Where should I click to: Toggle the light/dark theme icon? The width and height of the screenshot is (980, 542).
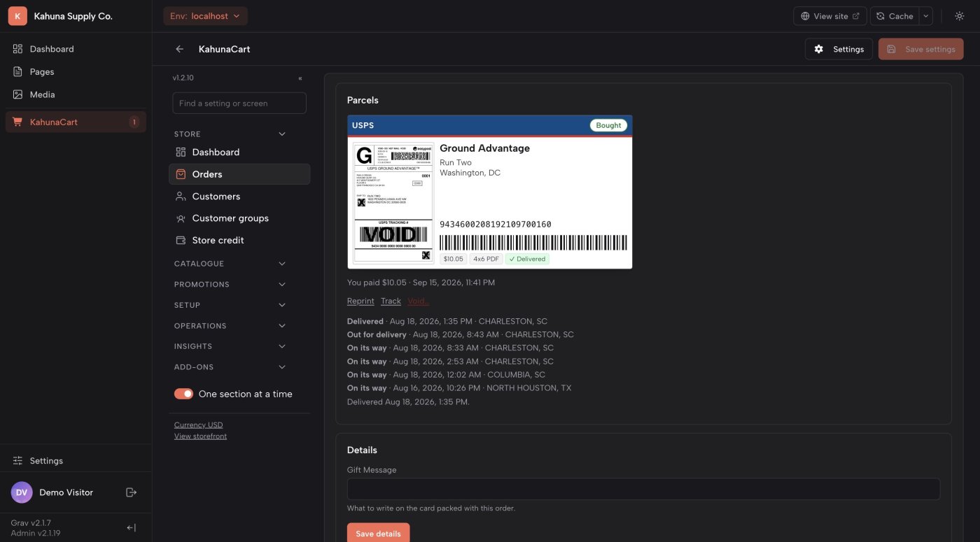coord(959,16)
